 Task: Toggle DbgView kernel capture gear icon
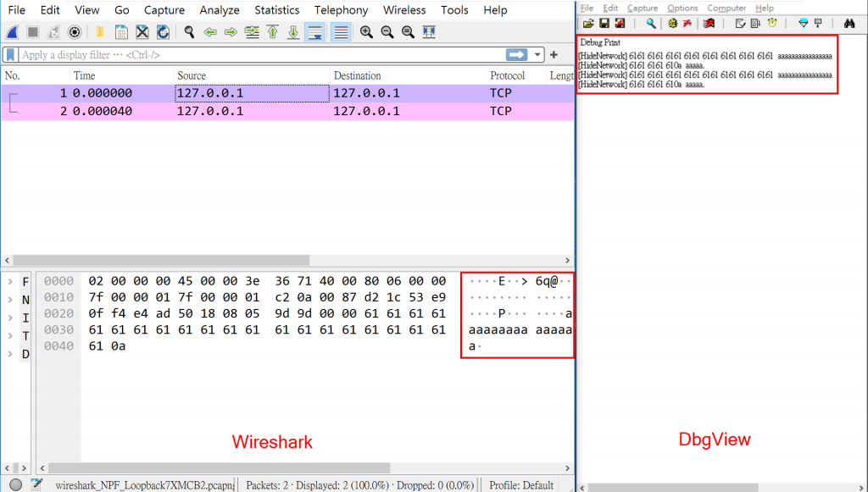[672, 23]
